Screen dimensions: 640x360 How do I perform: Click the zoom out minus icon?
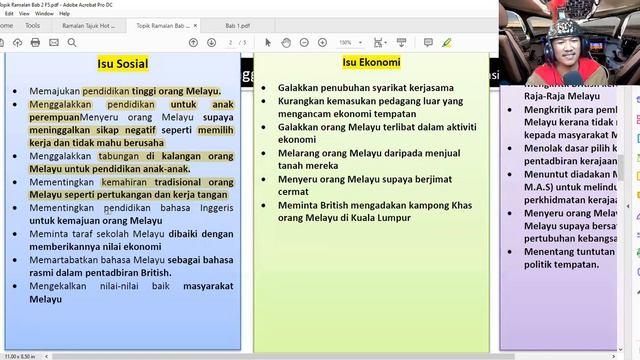(x=304, y=42)
